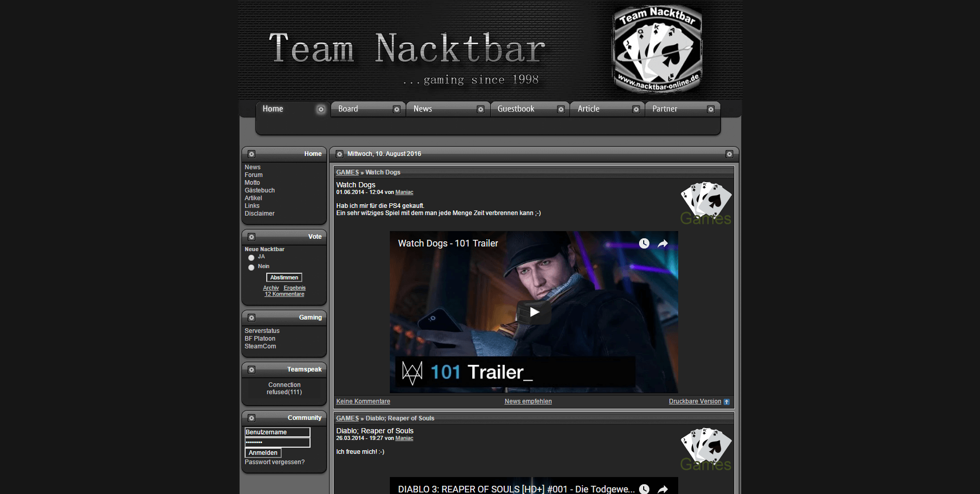Open Maniac's author profile link
Viewport: 980px width, 494px height.
[x=404, y=192]
